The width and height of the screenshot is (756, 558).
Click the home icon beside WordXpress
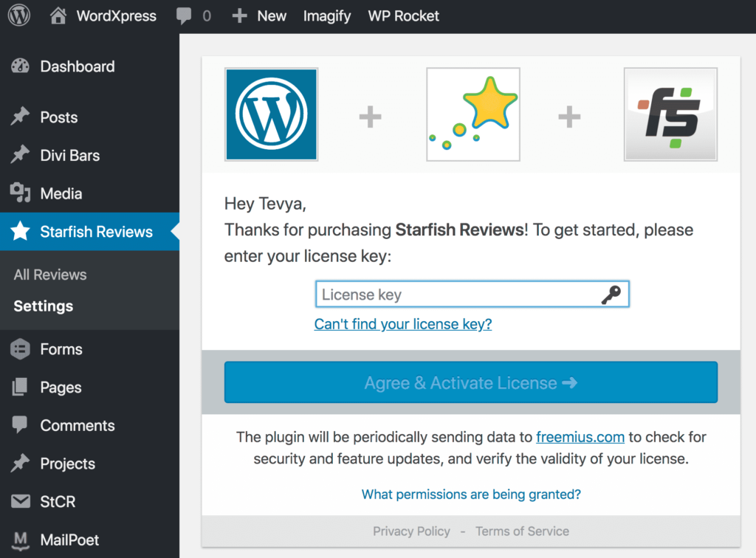coord(58,15)
